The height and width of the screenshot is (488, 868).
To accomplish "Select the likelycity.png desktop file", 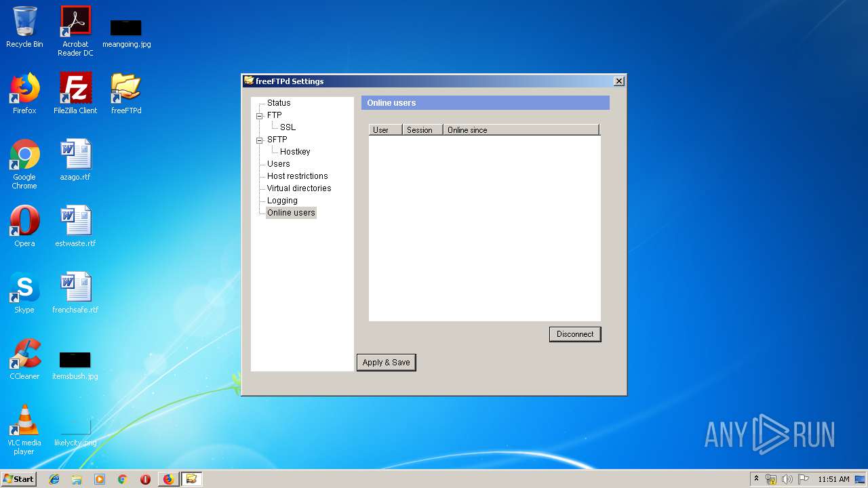I will coord(75,434).
